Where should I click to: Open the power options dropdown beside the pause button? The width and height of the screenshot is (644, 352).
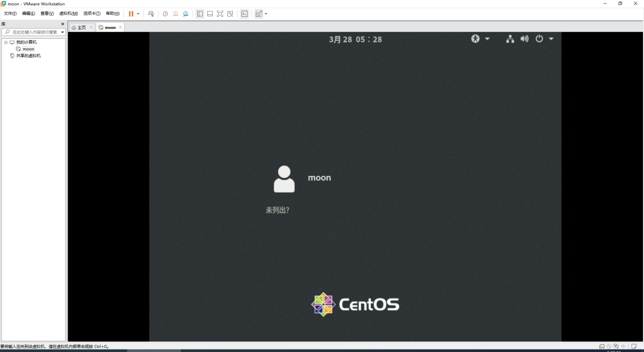(x=138, y=14)
